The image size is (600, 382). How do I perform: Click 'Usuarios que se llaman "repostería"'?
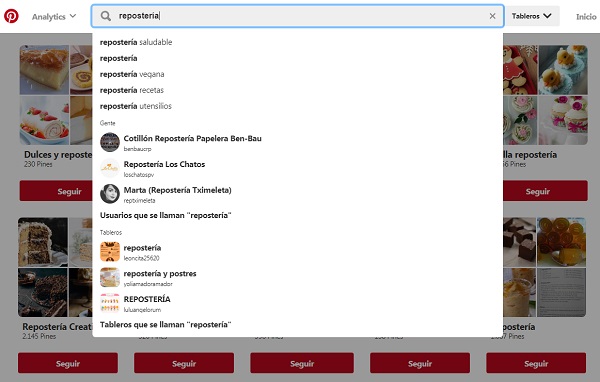tap(166, 215)
